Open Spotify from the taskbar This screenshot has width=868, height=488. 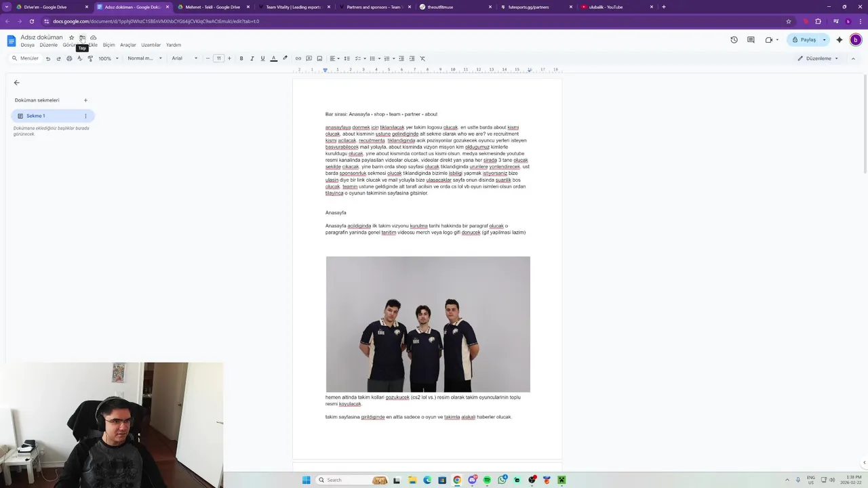tap(487, 480)
